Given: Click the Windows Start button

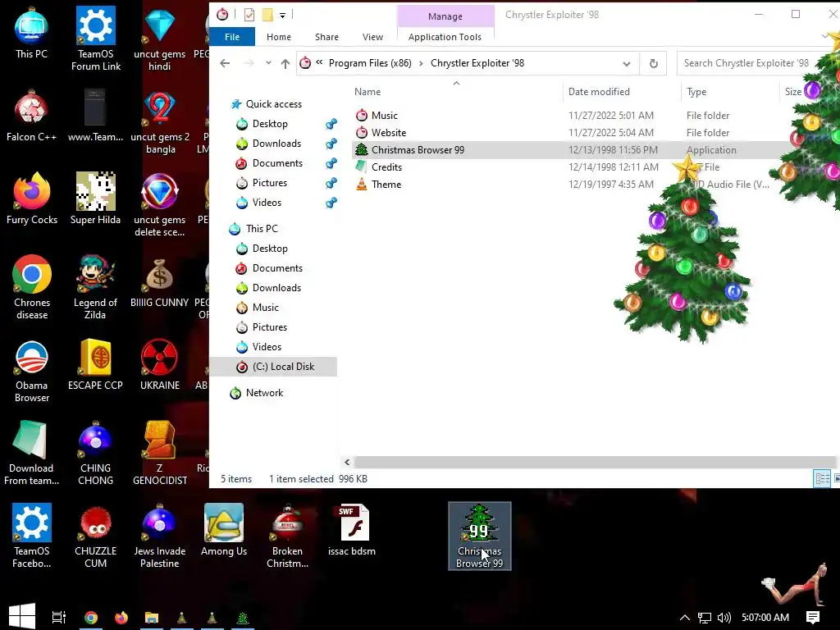Looking at the screenshot, I should [22, 617].
